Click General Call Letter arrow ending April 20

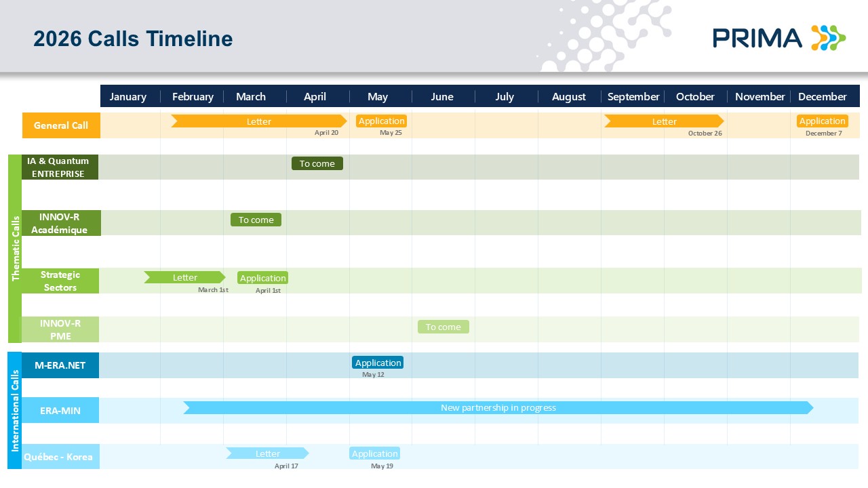[x=258, y=121]
